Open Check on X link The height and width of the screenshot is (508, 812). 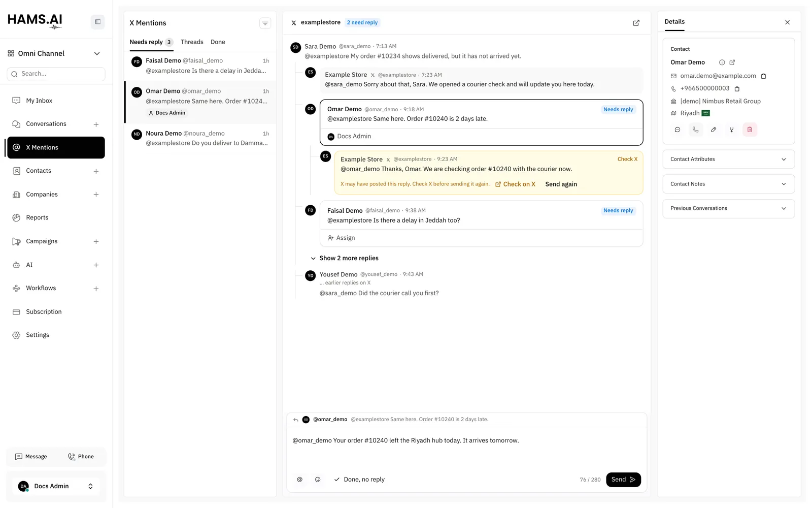[515, 184]
